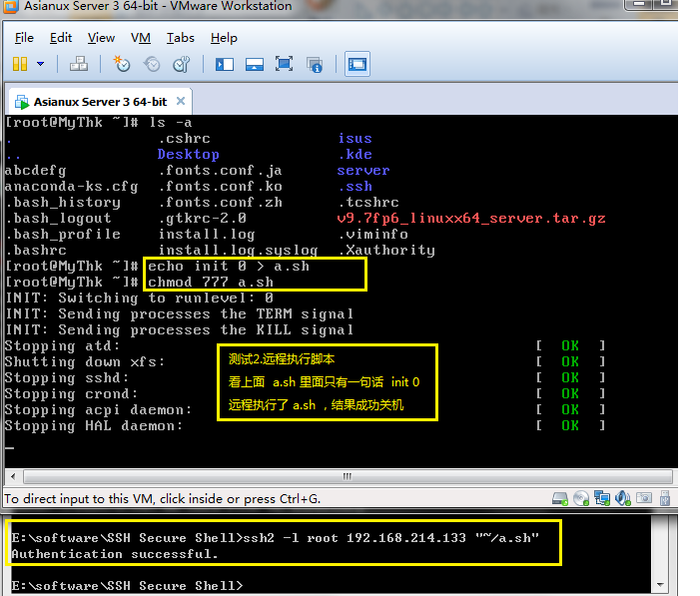Toggle the thumbnail bar icon
Viewport: 700px width, 596px height.
255,64
